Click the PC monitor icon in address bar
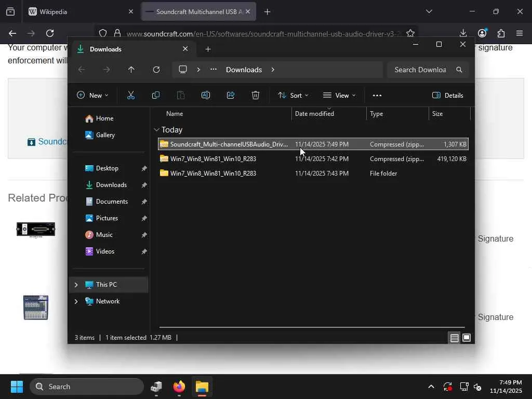 click(x=183, y=70)
